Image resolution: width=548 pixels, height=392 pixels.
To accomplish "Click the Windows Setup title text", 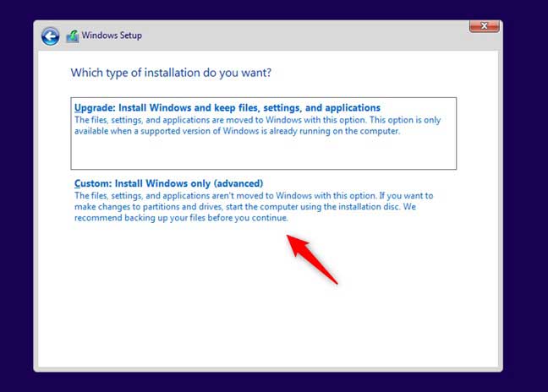I will tap(112, 35).
